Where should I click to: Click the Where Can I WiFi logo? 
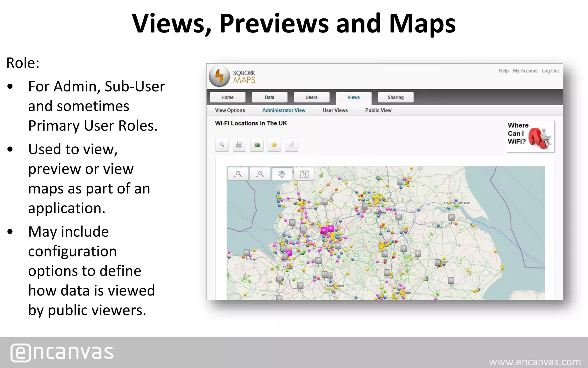pos(531,136)
